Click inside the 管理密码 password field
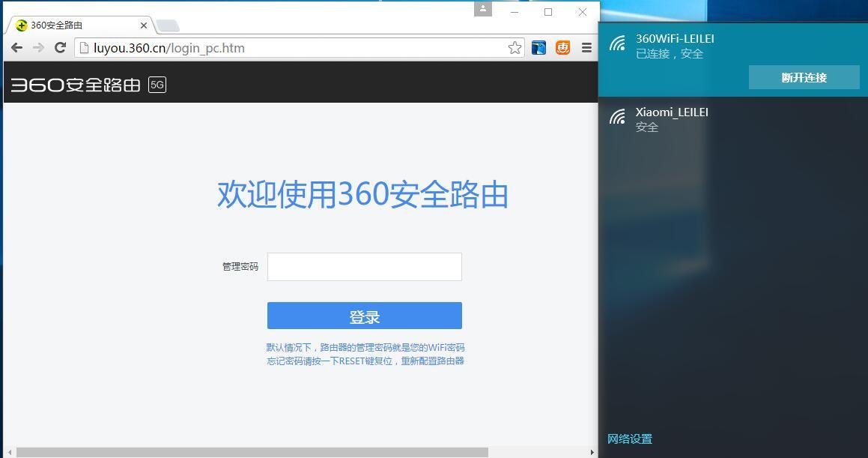868x458 pixels. 364,266
